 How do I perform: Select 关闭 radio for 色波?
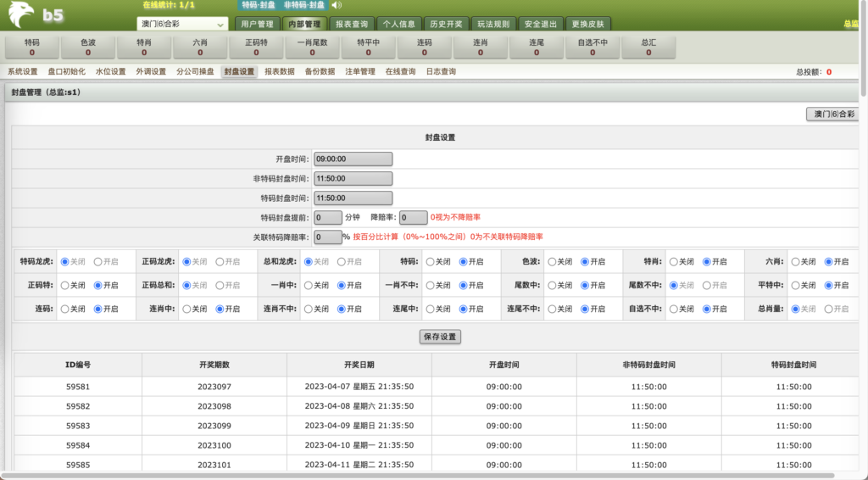point(553,262)
